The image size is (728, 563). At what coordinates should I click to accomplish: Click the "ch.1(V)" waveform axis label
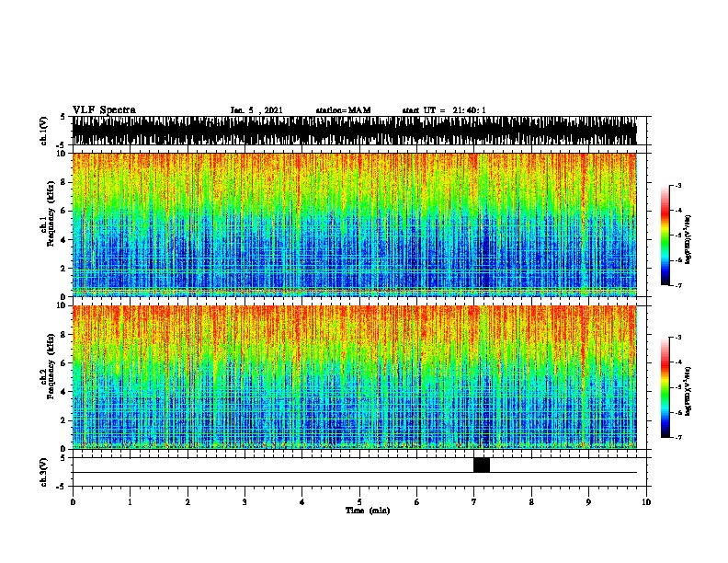pos(43,131)
